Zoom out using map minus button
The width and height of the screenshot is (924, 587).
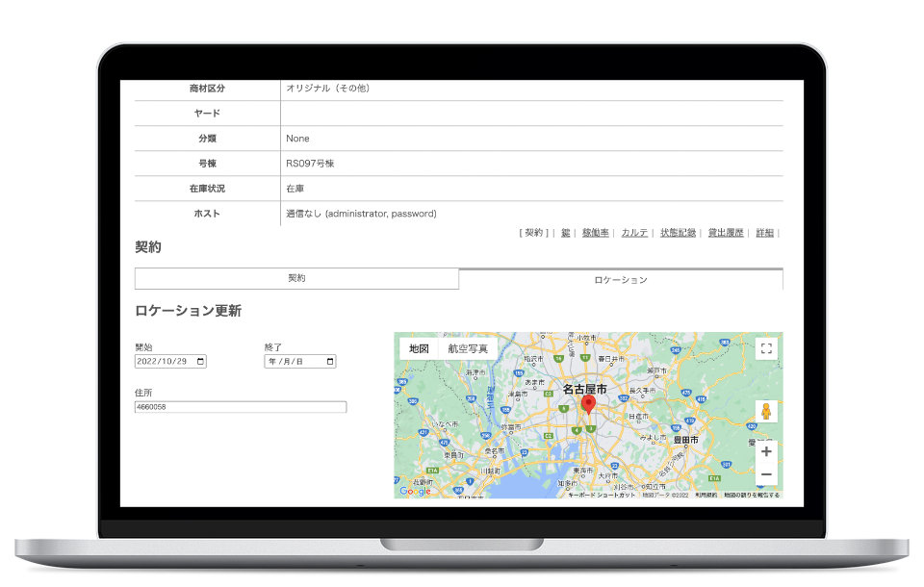tap(766, 474)
